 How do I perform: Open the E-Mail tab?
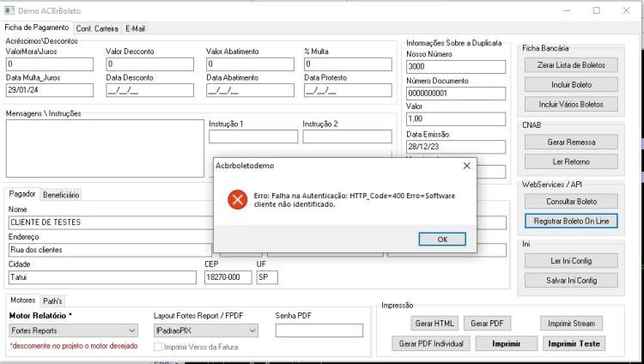(x=135, y=28)
